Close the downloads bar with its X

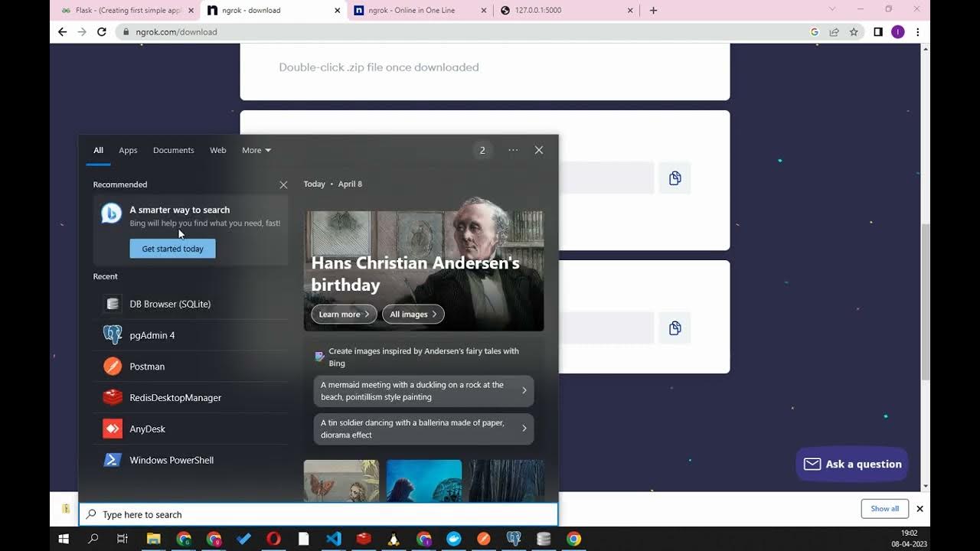click(x=920, y=509)
